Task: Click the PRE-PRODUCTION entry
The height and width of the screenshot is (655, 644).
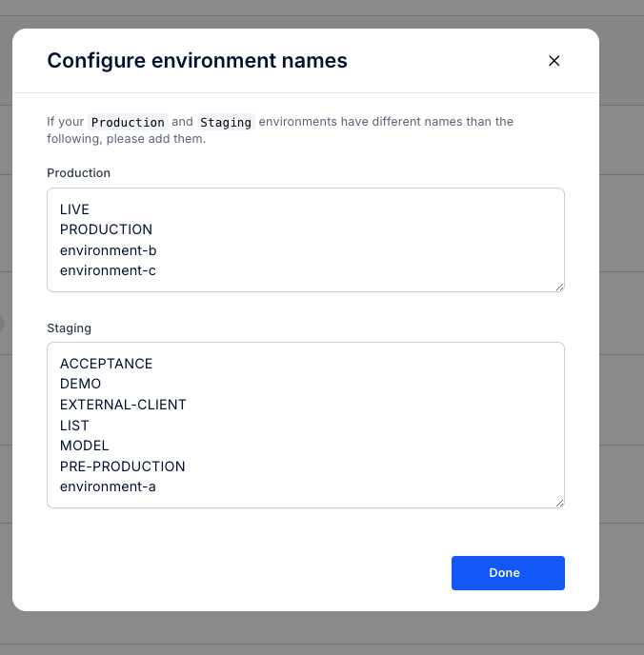Action: (x=122, y=466)
